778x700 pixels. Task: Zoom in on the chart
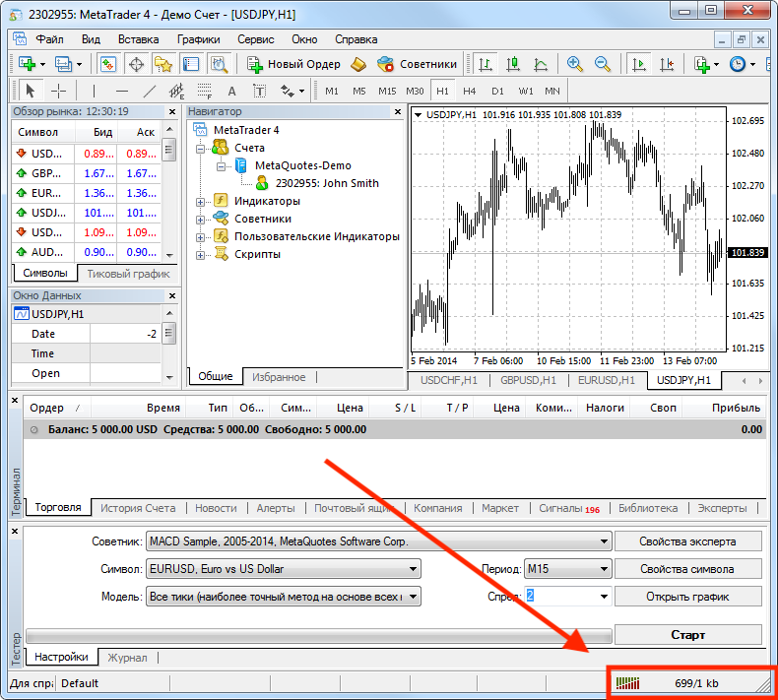(x=574, y=64)
